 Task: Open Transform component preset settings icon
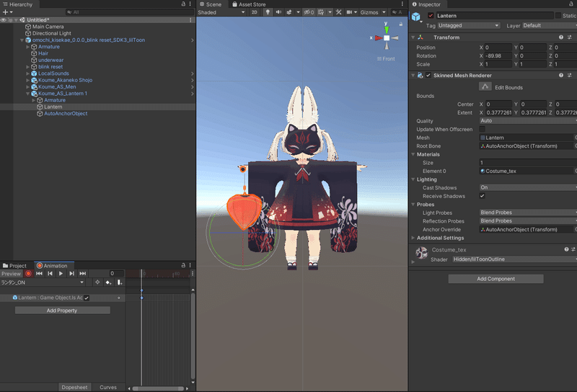(x=569, y=37)
